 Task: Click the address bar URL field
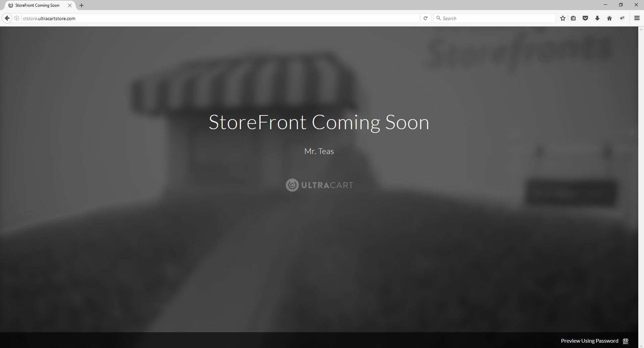point(220,18)
